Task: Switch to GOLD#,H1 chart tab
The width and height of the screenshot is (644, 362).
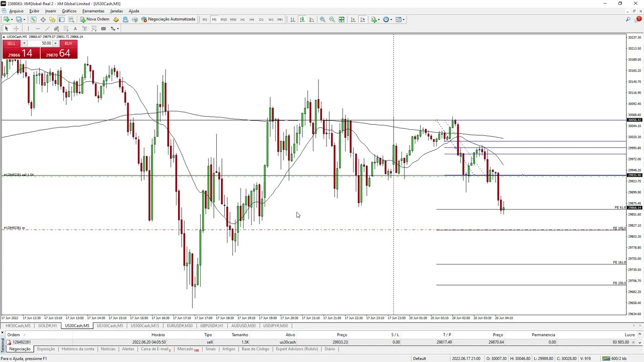Action: pos(48,326)
